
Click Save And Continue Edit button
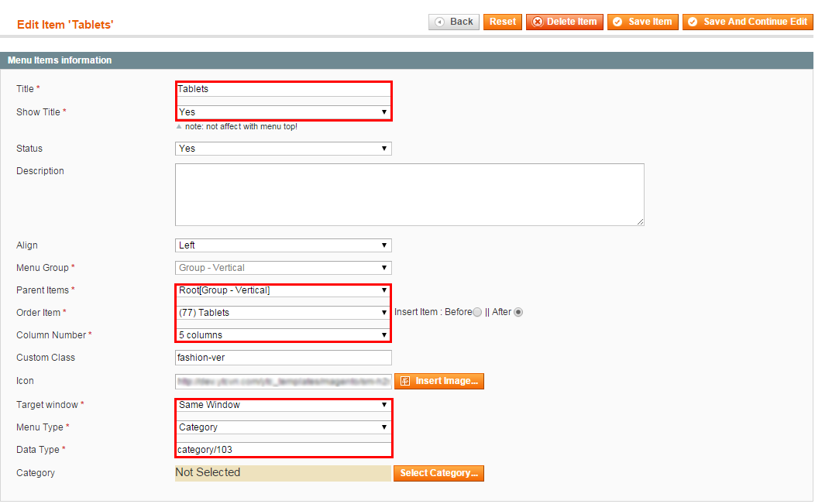748,22
